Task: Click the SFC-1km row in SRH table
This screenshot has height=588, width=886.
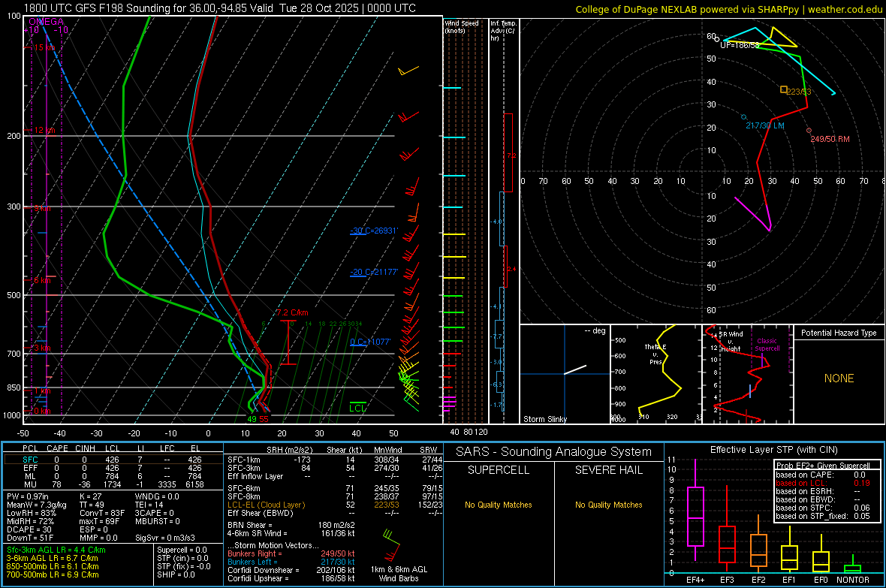Action: [x=335, y=460]
